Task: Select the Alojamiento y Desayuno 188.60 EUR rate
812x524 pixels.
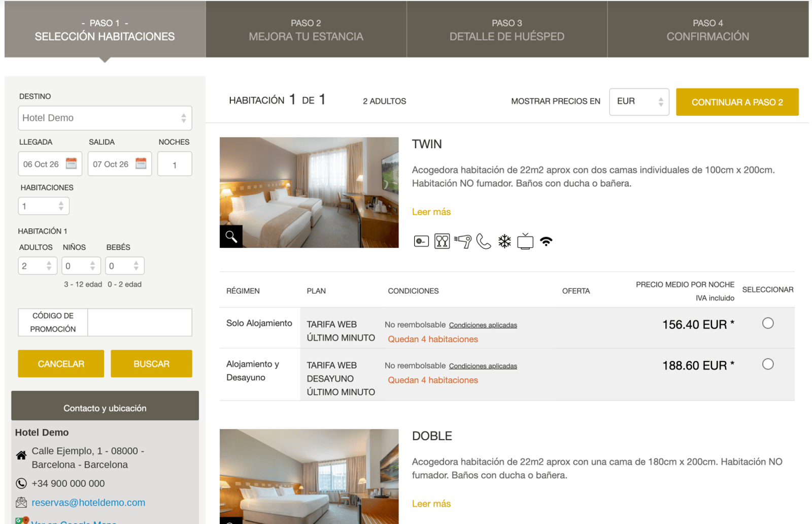Action: [x=768, y=364]
